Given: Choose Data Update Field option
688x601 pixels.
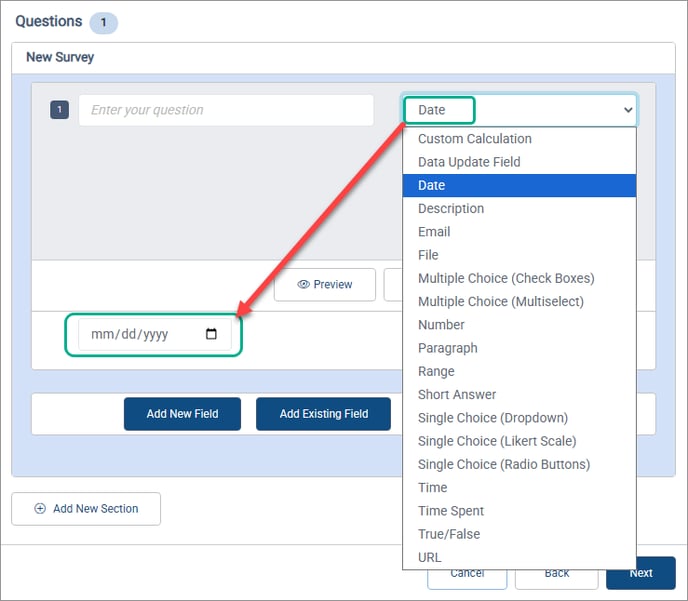Looking at the screenshot, I should click(x=468, y=162).
